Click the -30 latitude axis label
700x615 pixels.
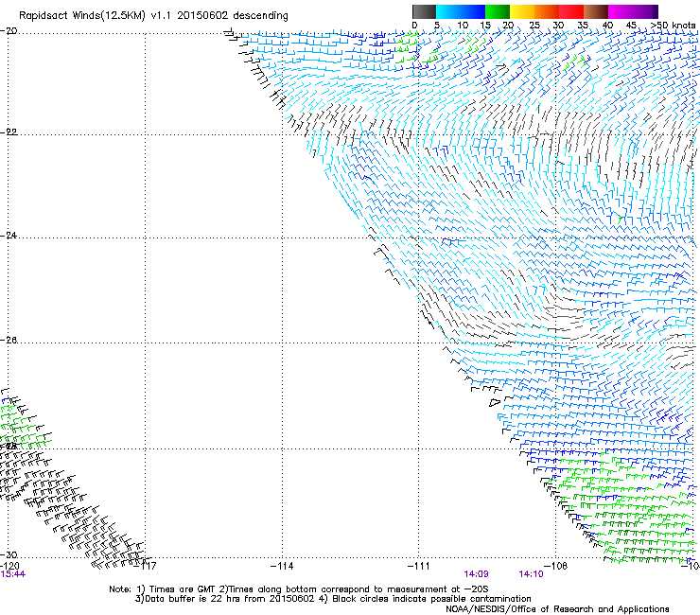pos(9,554)
